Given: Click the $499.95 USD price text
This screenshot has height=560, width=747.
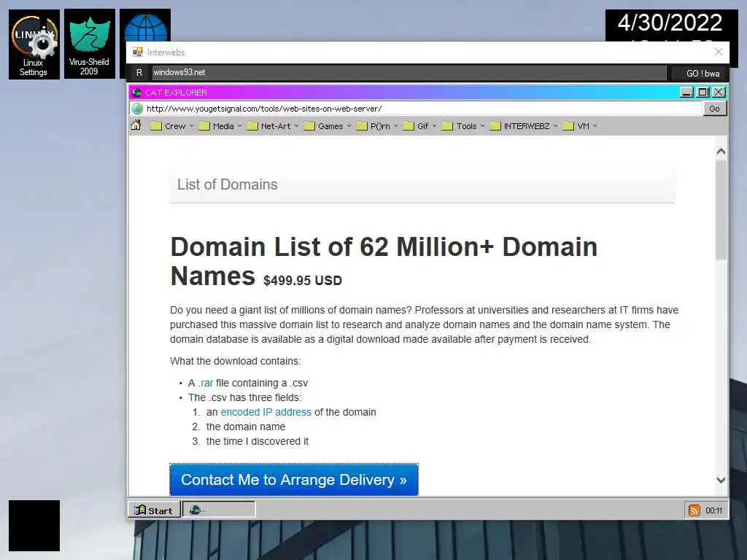Looking at the screenshot, I should click(x=303, y=281).
